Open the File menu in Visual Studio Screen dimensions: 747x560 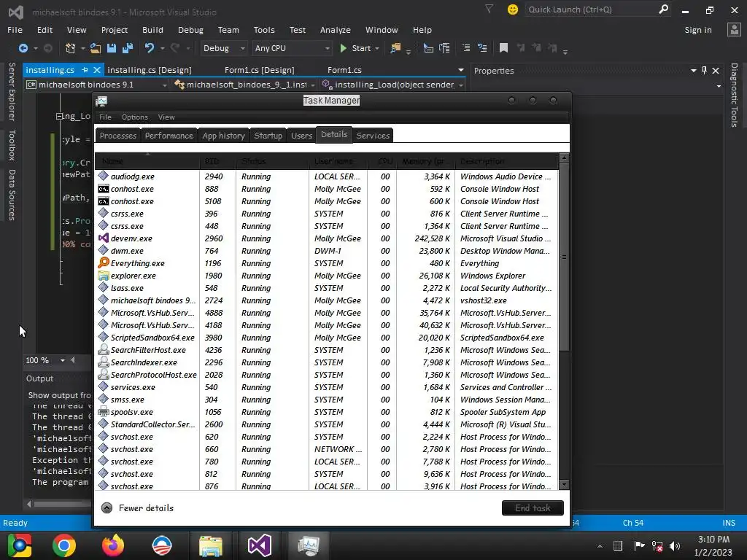point(15,30)
